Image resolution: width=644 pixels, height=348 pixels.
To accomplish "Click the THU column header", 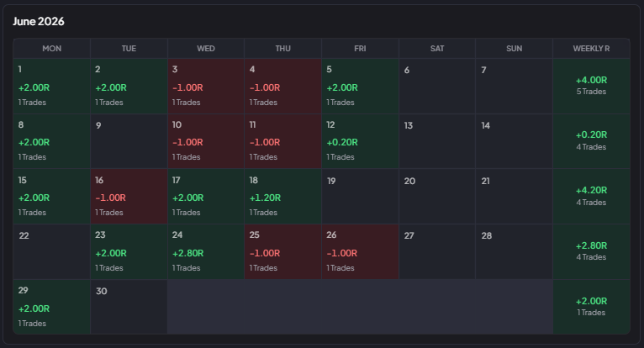I will pos(283,49).
